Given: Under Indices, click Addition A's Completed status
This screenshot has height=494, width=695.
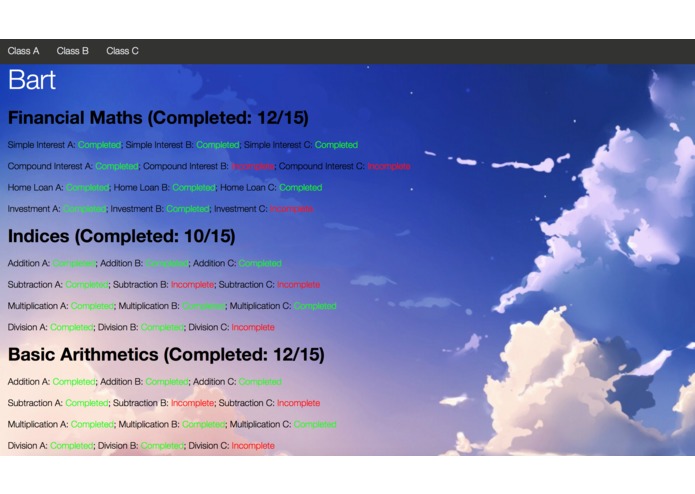Looking at the screenshot, I should click(x=74, y=263).
